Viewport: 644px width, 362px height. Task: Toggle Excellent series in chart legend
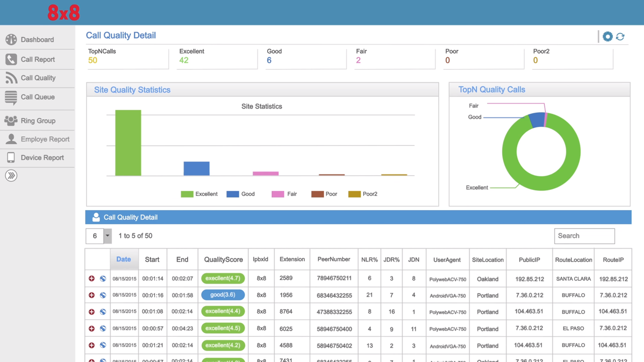pos(200,194)
